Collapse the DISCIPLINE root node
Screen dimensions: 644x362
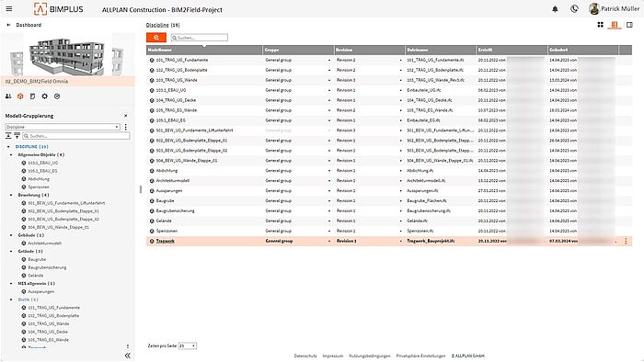click(x=8, y=147)
